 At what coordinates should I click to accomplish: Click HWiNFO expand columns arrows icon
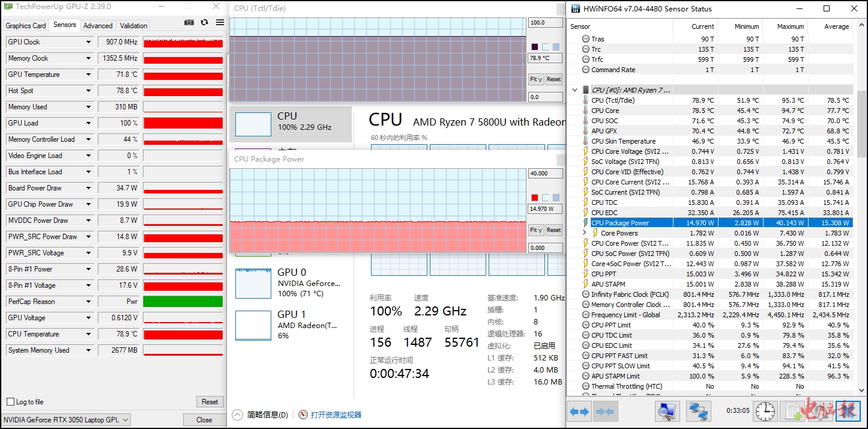(x=579, y=412)
